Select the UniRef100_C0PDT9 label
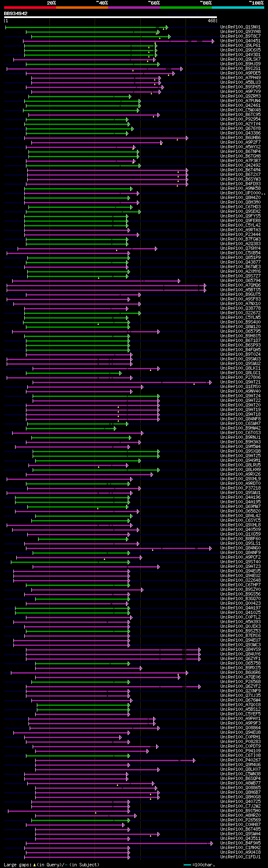 pos(240,746)
